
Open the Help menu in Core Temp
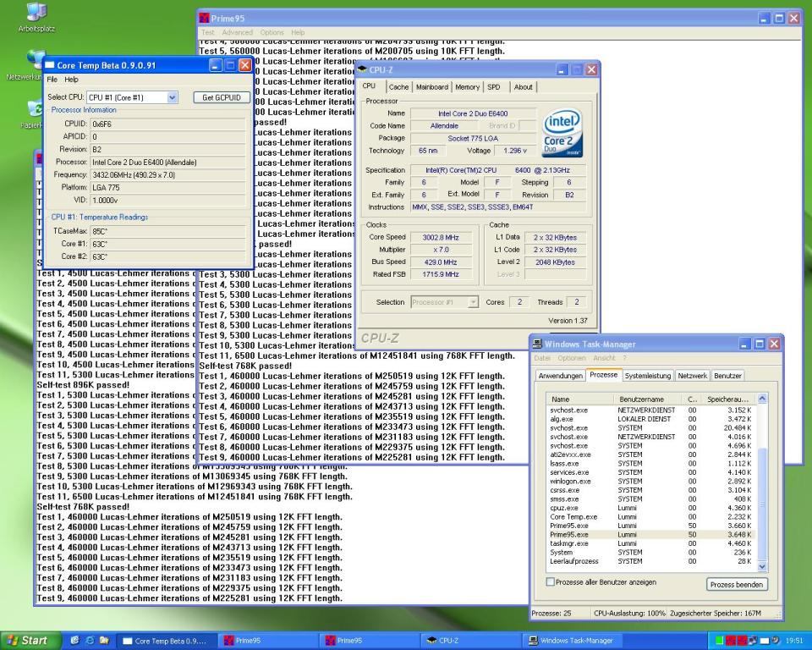click(x=71, y=80)
